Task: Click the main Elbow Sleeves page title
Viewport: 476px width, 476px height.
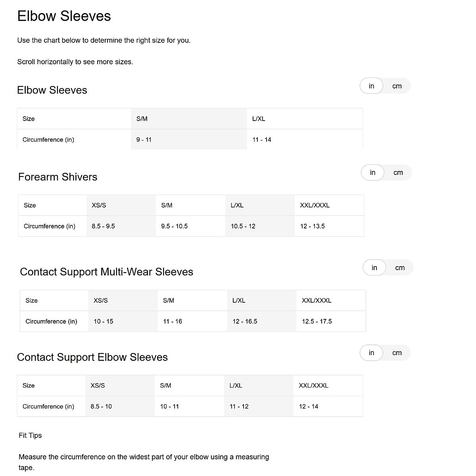Action: pyautogui.click(x=64, y=16)
